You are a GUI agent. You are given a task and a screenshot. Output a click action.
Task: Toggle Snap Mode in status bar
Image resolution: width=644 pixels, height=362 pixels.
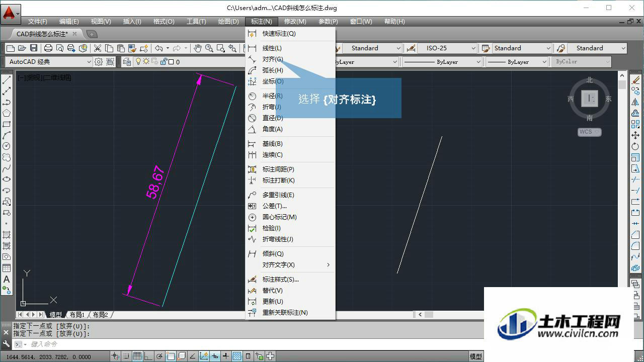point(126,356)
